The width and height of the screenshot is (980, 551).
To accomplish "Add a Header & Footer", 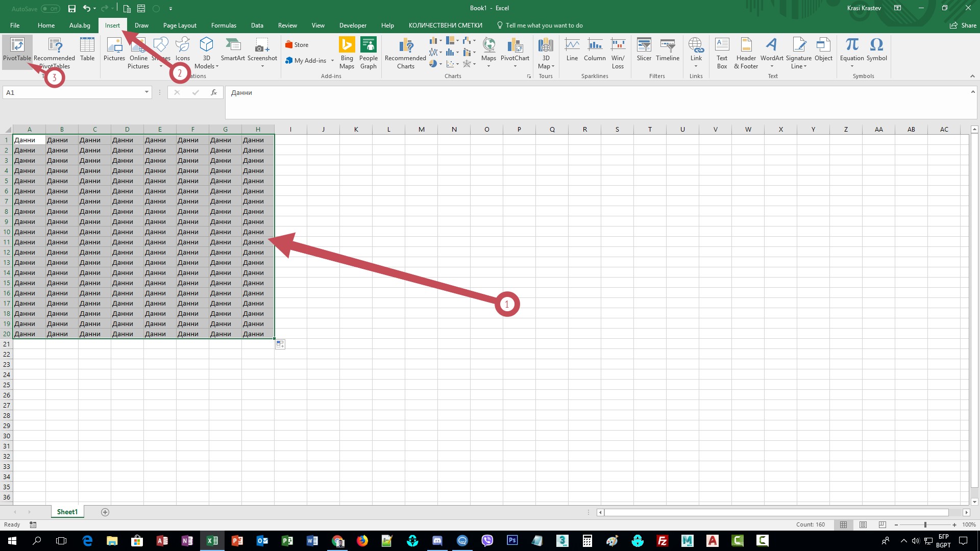I will pyautogui.click(x=745, y=53).
